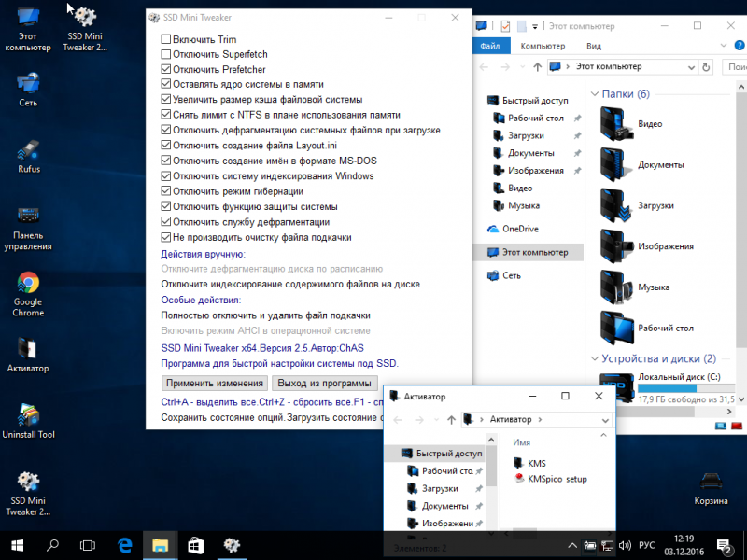Open Quick Access Toolbar customize dropdown
This screenshot has width=747, height=560.
click(535, 27)
